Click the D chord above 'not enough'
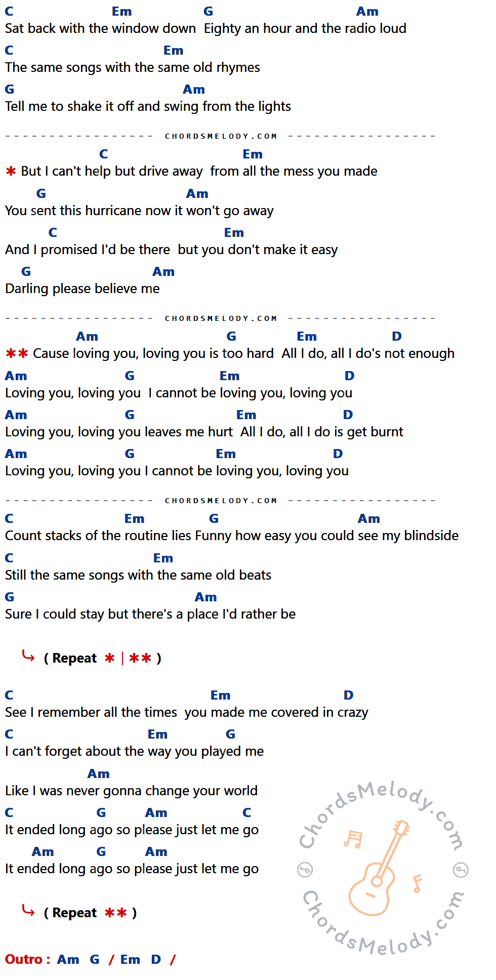This screenshot has width=496, height=980. [x=397, y=336]
